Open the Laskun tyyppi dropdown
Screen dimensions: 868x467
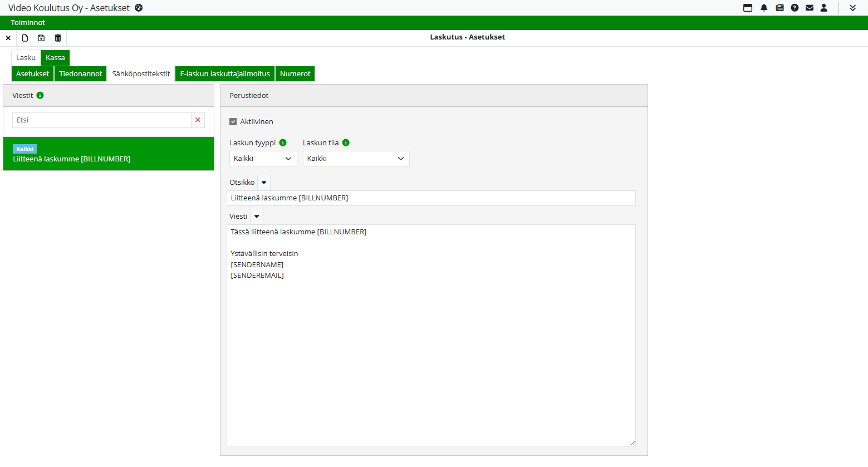click(x=263, y=159)
